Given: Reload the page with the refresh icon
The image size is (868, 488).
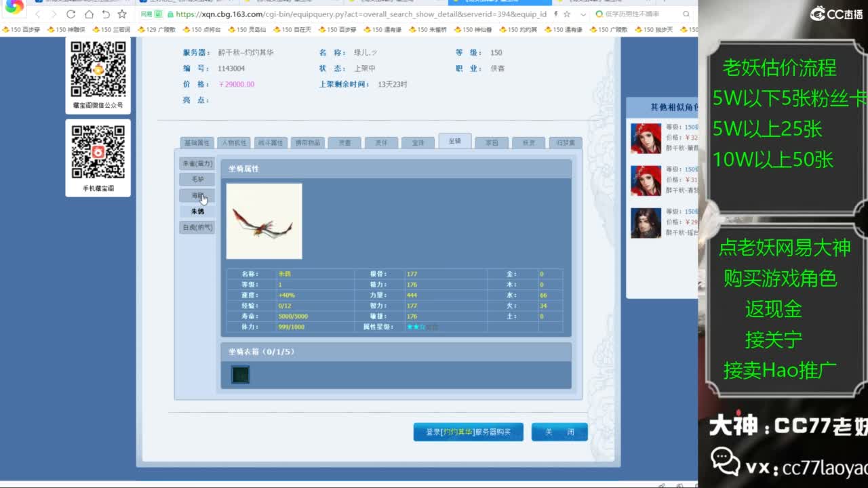Looking at the screenshot, I should pos(71,14).
